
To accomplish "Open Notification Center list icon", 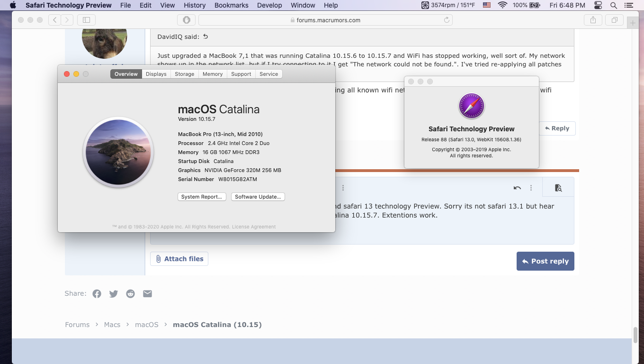I will (629, 5).
